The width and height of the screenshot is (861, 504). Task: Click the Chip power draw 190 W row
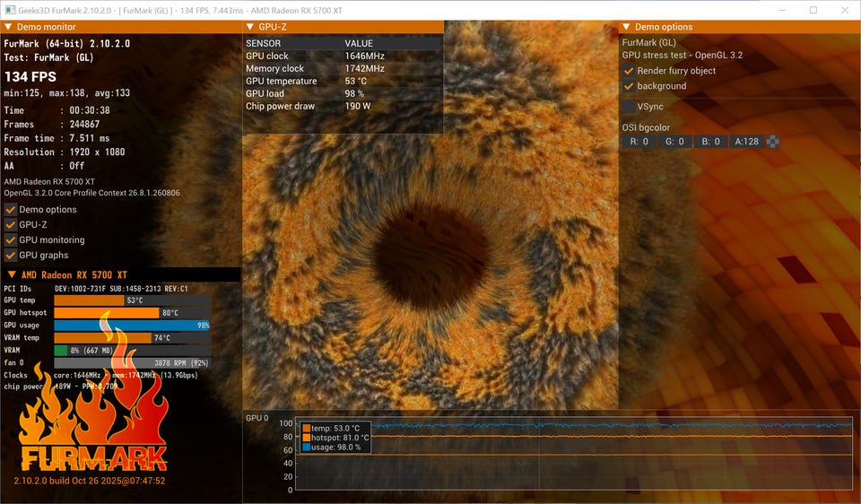(x=343, y=107)
